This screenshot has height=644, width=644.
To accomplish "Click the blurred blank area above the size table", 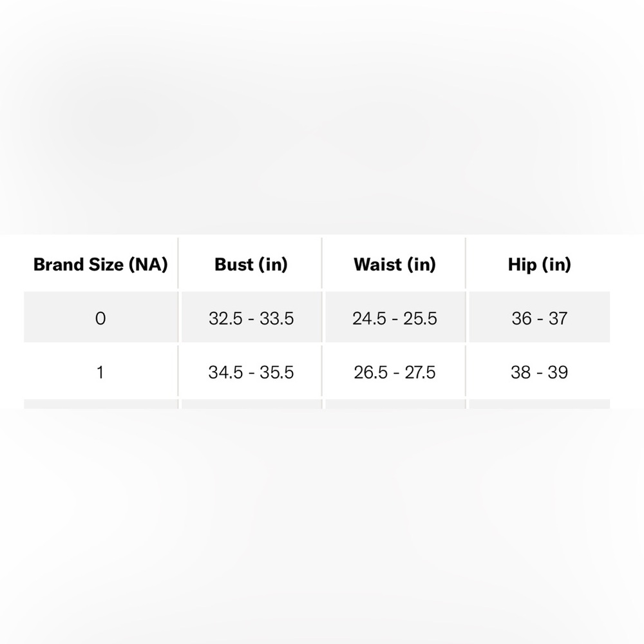I will pos(322,117).
